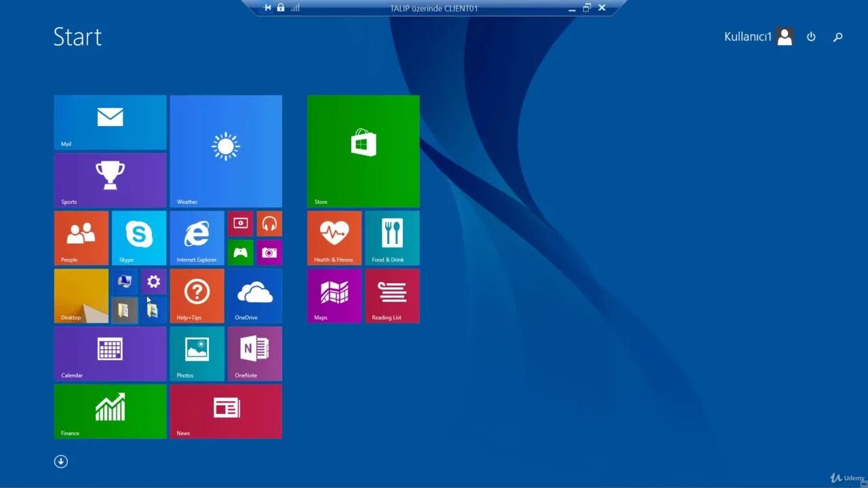The height and width of the screenshot is (488, 868).
Task: Open the Windows Store tile
Action: [x=363, y=150]
